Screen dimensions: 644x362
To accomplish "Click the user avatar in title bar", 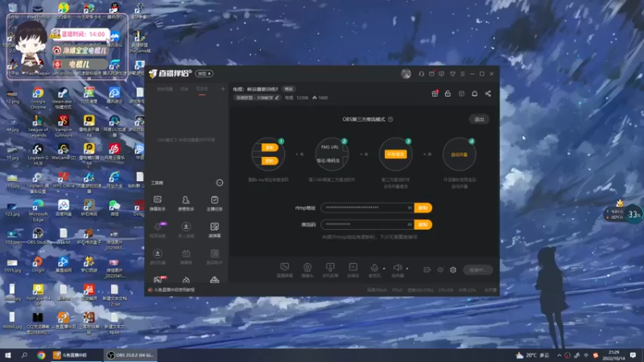I will click(x=406, y=74).
